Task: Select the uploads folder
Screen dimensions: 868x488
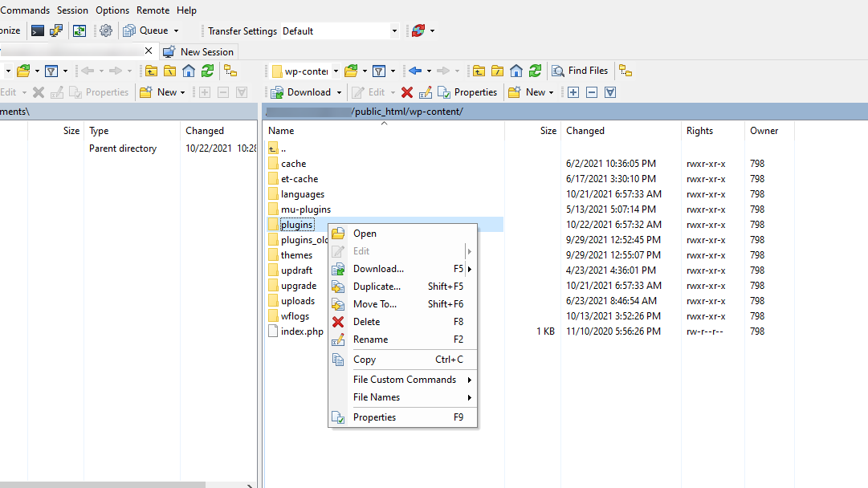Action: coord(298,301)
